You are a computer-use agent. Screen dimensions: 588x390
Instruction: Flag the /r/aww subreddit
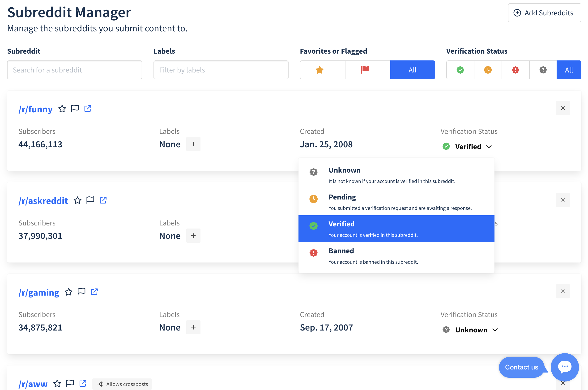[x=70, y=384]
